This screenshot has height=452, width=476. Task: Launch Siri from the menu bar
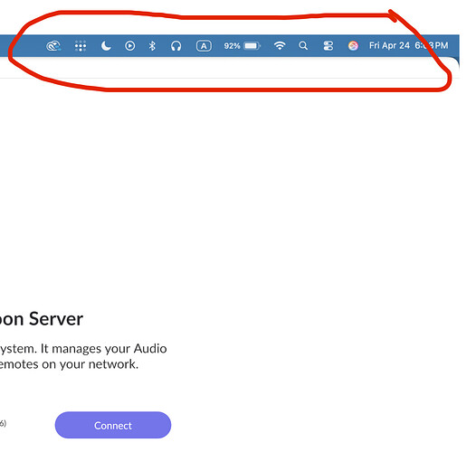pyautogui.click(x=353, y=46)
